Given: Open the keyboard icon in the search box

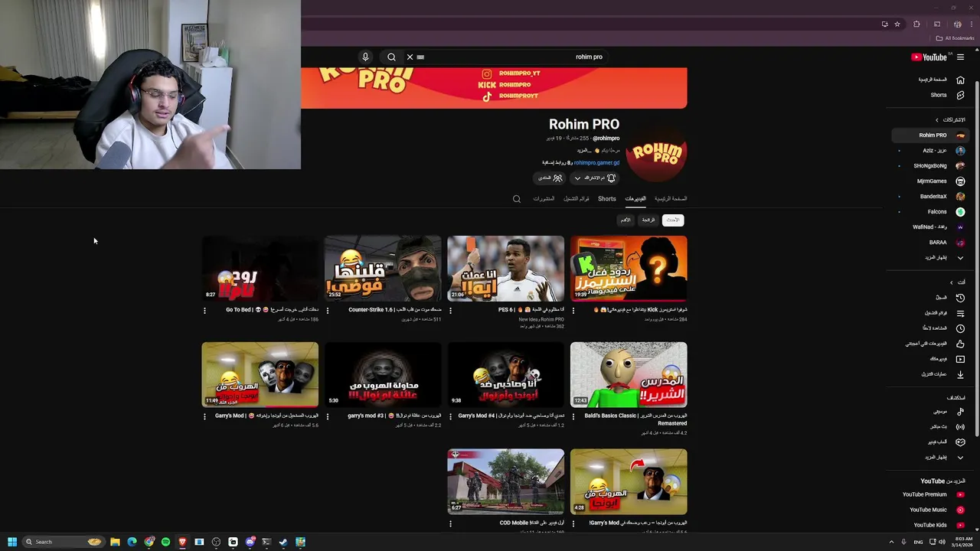Looking at the screenshot, I should pos(420,57).
